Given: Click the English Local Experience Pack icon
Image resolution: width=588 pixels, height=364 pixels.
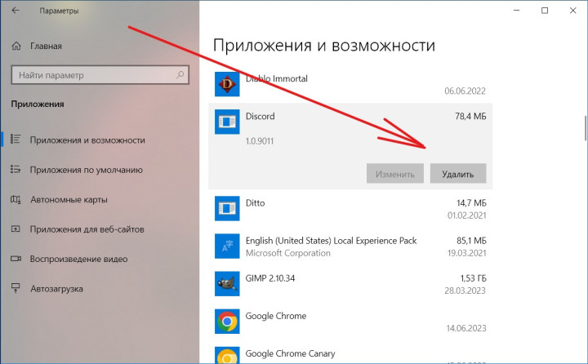Looking at the screenshot, I should pos(226,246).
